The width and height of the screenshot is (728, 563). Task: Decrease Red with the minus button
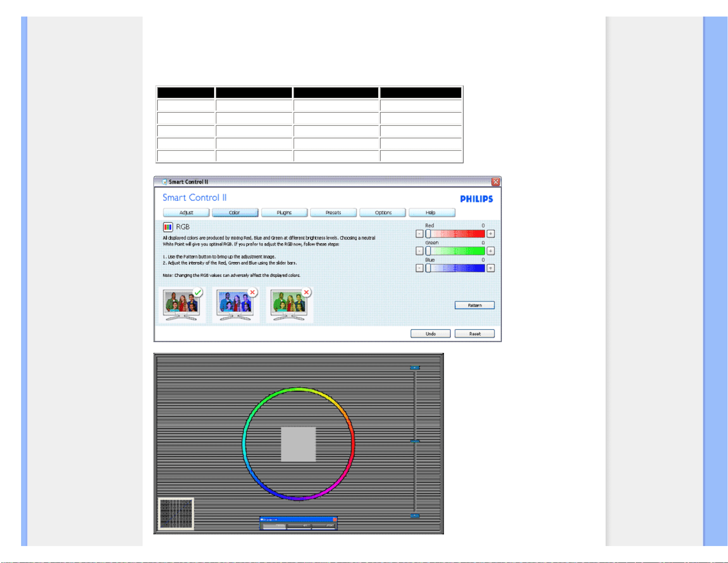[419, 234]
